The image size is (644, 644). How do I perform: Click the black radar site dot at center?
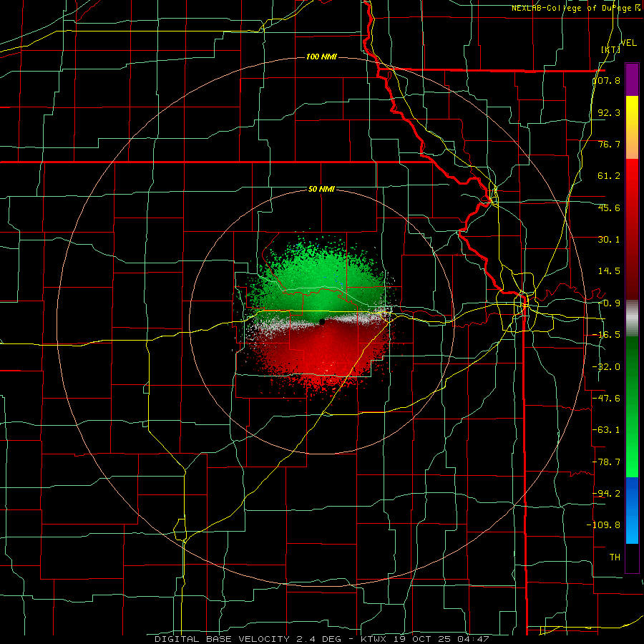coord(322,321)
